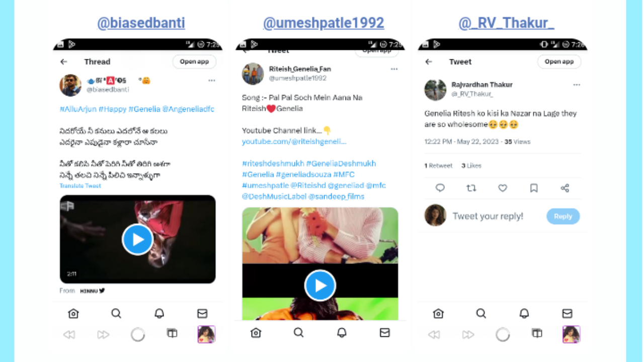Bookmark the Rajvardhan Thakur tweet

point(534,188)
